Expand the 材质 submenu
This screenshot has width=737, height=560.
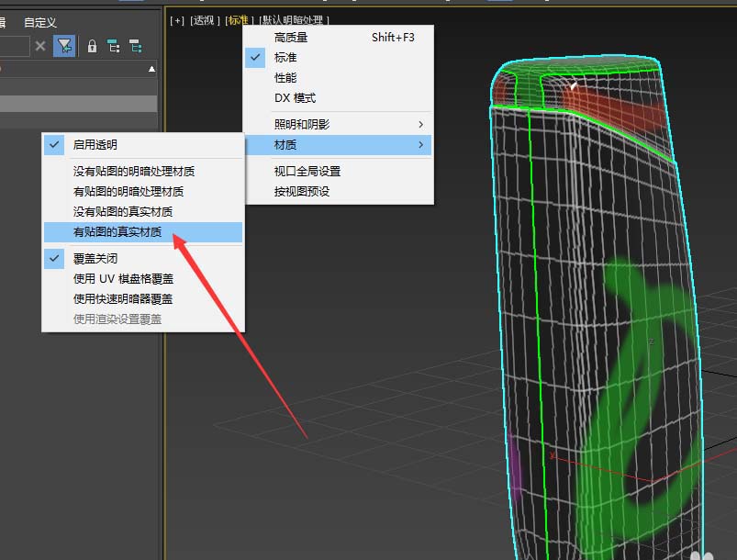point(339,145)
